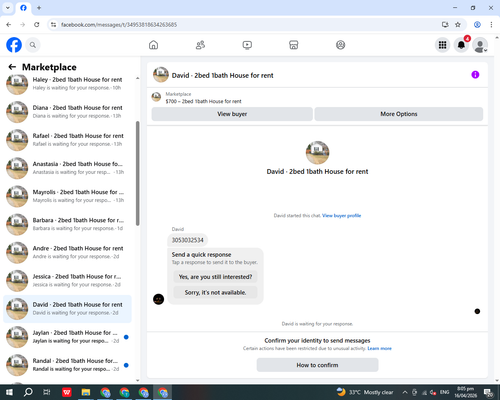Open File Explorer from the taskbar
The height and width of the screenshot is (400, 500).
(86, 392)
